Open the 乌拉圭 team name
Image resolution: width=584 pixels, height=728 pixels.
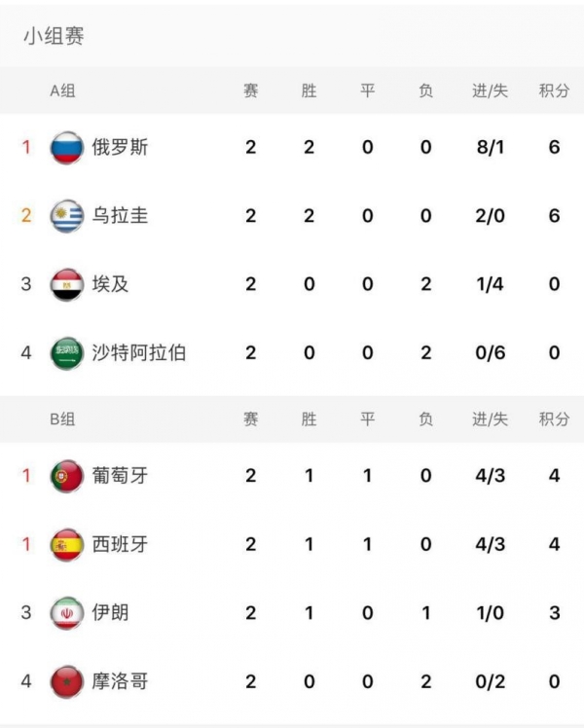120,216
